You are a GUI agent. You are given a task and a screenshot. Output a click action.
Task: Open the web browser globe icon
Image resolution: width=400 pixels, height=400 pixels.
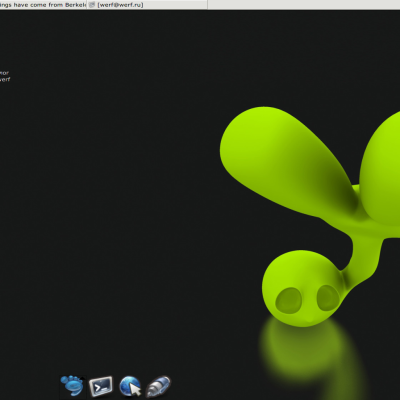pos(130,386)
